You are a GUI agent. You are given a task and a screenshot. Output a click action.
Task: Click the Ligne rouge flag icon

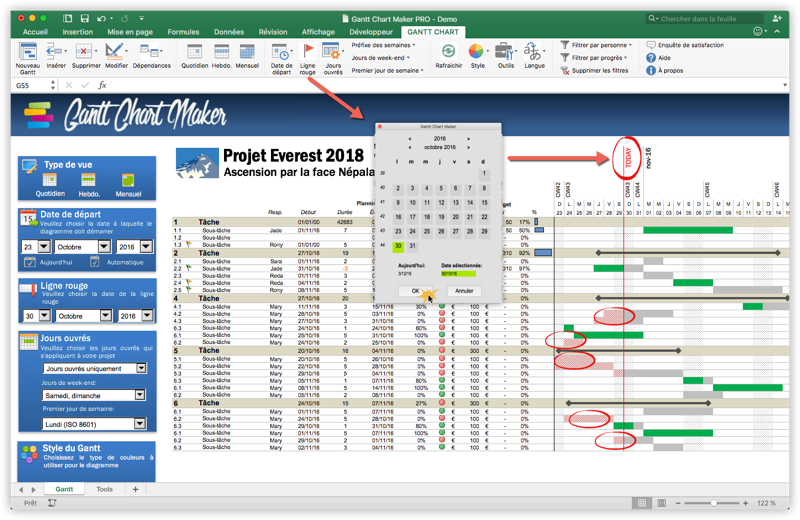tap(308, 51)
